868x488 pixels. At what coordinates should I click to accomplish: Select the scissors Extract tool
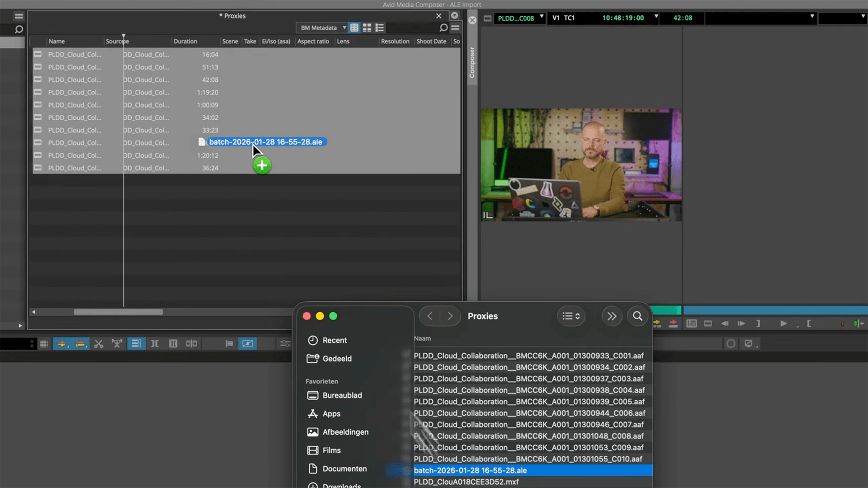(x=99, y=344)
